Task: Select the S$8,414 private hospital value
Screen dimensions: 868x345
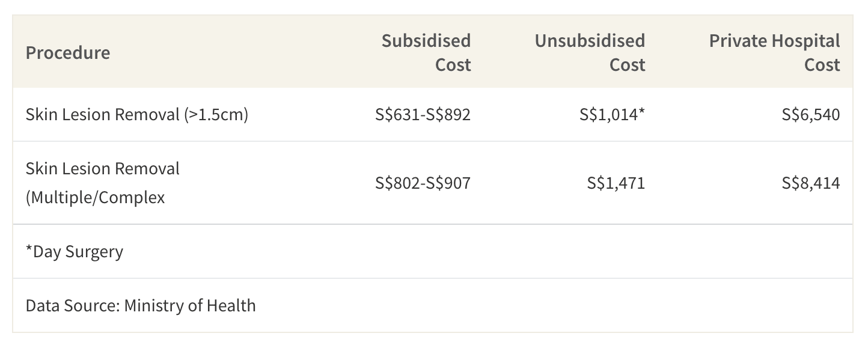Action: click(x=811, y=183)
